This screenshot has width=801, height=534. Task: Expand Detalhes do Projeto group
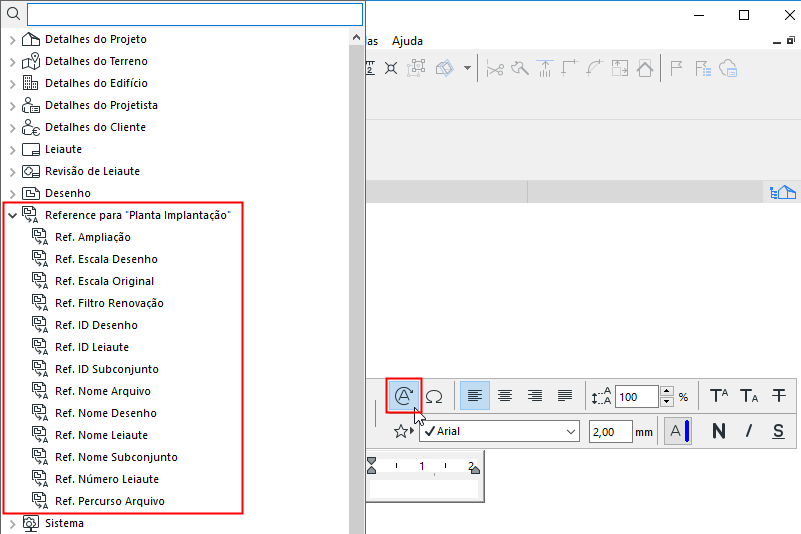click(12, 40)
